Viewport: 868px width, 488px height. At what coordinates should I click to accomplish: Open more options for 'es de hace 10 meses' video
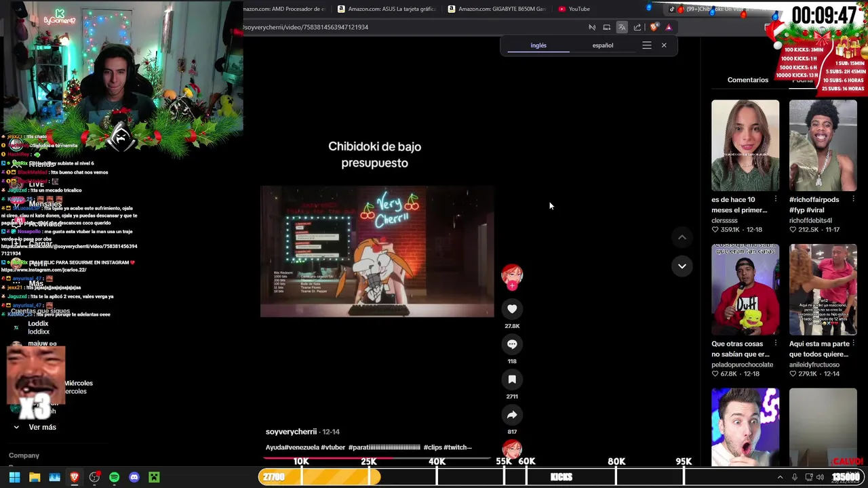coord(775,199)
